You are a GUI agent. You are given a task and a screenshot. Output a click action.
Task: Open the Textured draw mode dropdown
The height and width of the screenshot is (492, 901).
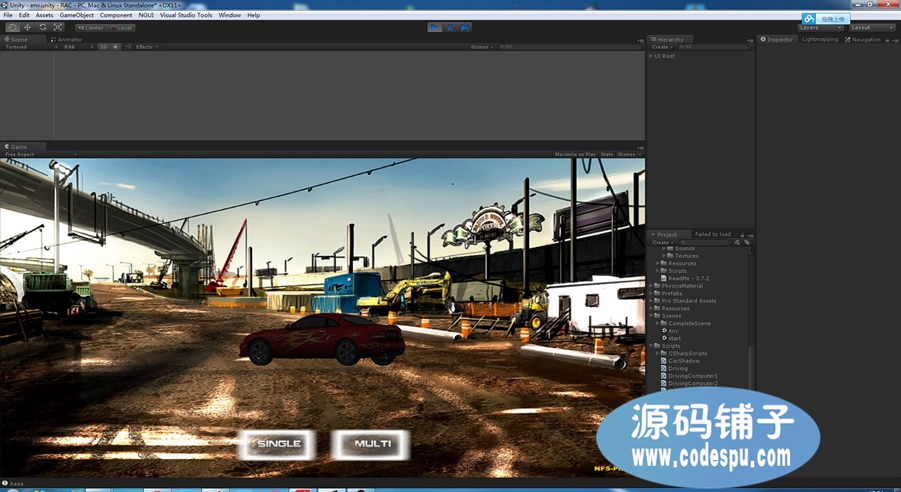click(x=30, y=47)
